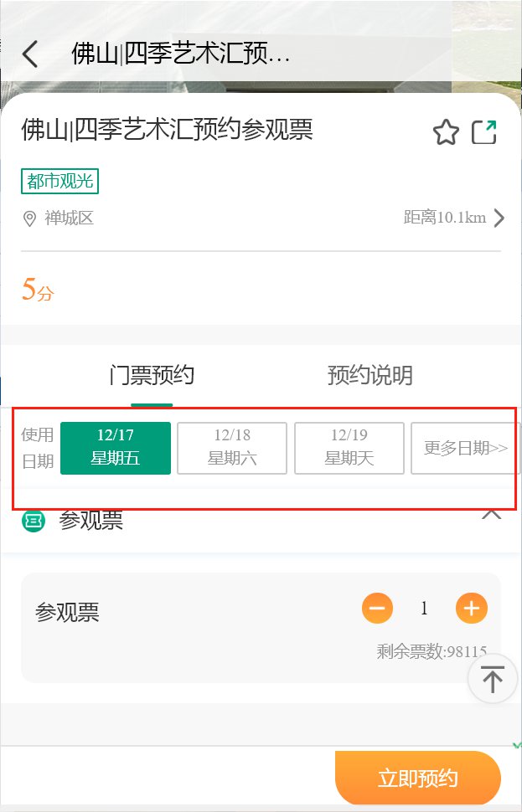Open distance details chevron at 距离10.1km
This screenshot has width=522, height=812.
tap(499, 218)
